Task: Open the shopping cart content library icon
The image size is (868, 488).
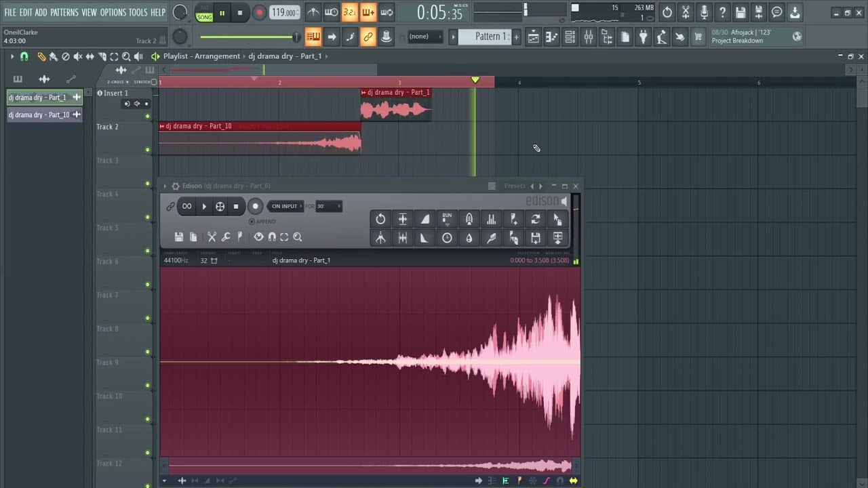Action: tap(698, 37)
